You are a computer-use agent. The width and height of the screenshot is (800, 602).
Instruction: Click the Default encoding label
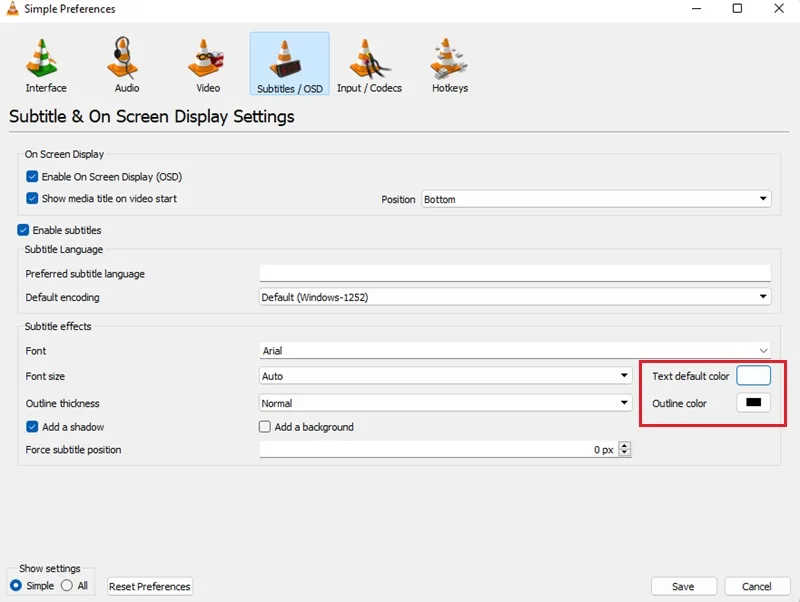[x=62, y=297]
